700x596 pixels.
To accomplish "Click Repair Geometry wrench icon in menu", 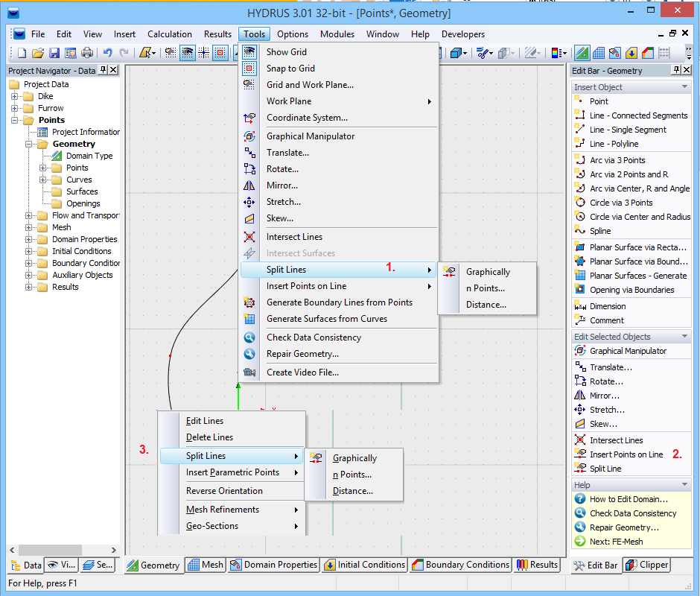I will click(249, 354).
